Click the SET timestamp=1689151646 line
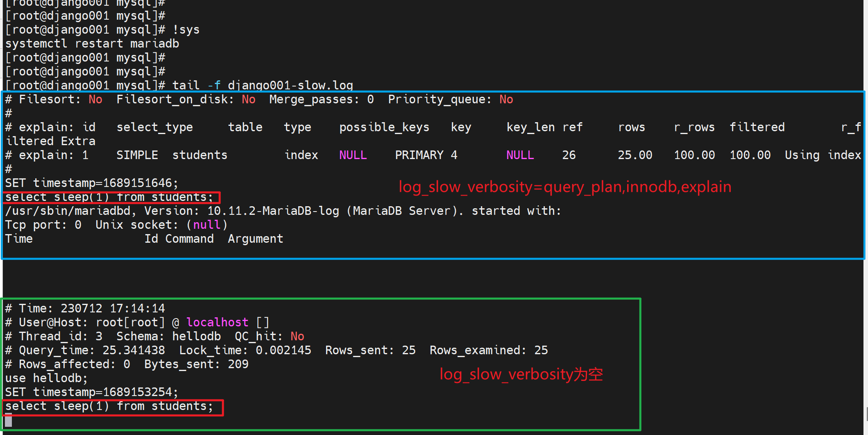 coord(91,183)
